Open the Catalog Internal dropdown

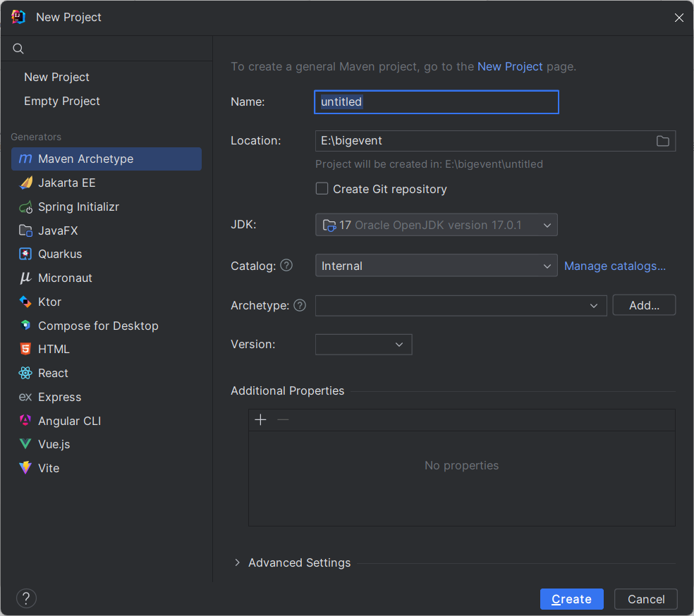(x=436, y=266)
